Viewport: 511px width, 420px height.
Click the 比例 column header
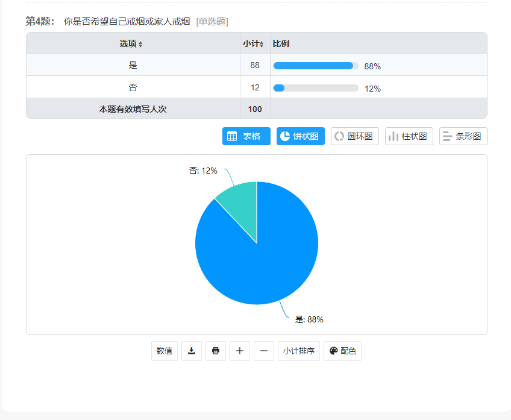point(281,43)
